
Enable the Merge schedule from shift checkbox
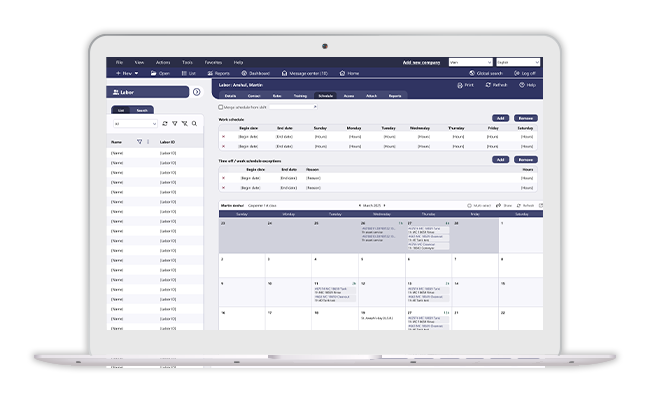point(221,106)
